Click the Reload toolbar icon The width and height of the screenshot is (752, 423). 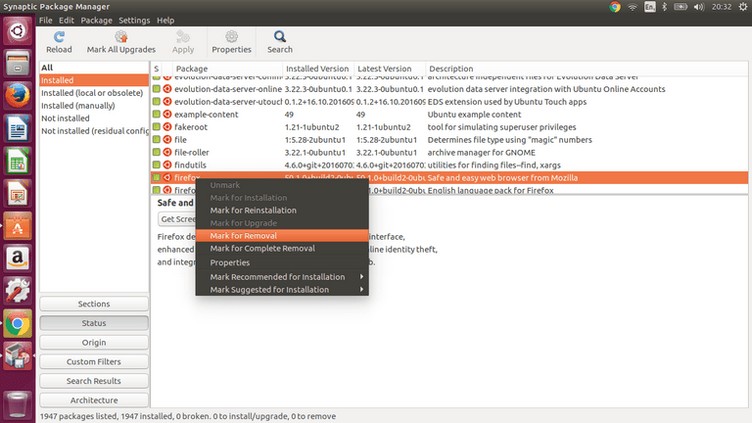[59, 37]
